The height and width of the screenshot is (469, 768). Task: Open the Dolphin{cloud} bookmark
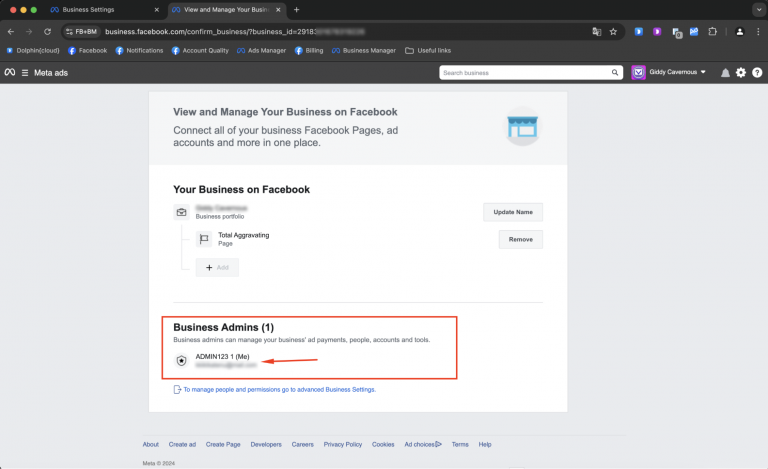(x=33, y=50)
